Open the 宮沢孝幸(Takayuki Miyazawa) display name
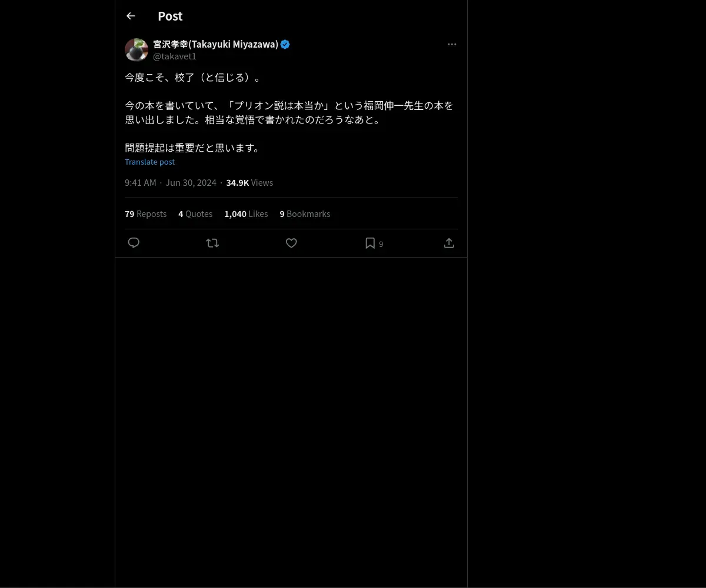The height and width of the screenshot is (588, 706). (x=215, y=44)
